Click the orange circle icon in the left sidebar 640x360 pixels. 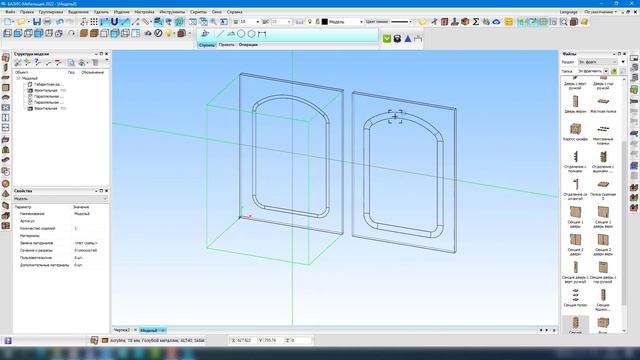click(6, 184)
